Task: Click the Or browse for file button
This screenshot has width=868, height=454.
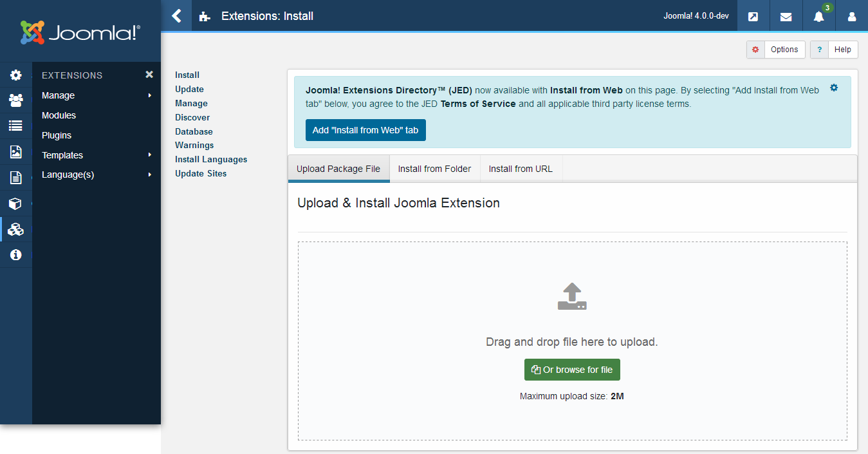Action: tap(572, 370)
